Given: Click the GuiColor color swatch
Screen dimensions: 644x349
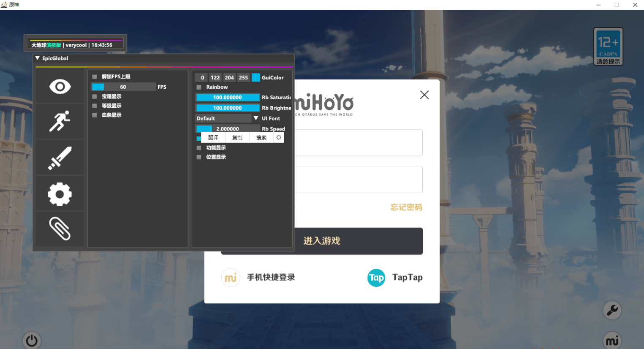Looking at the screenshot, I should point(256,77).
